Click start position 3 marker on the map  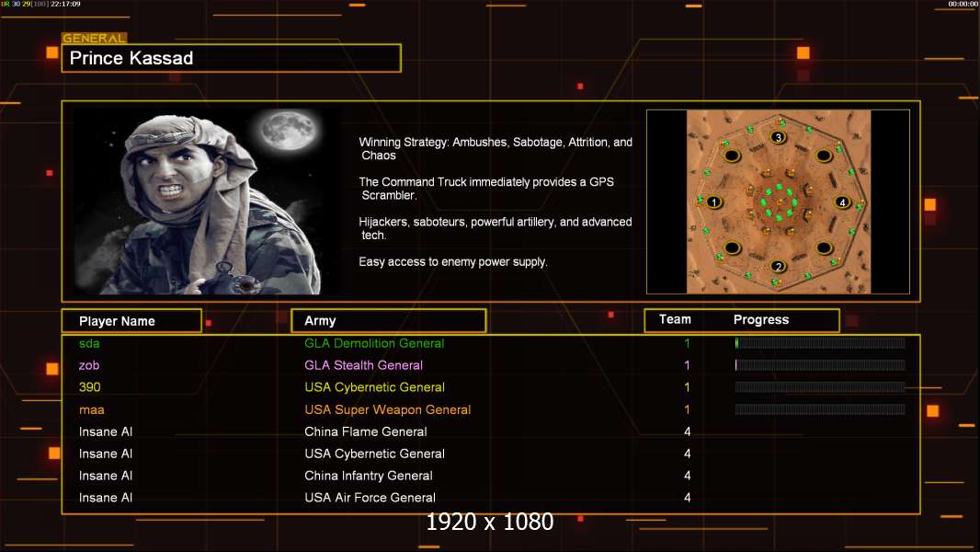coord(778,137)
